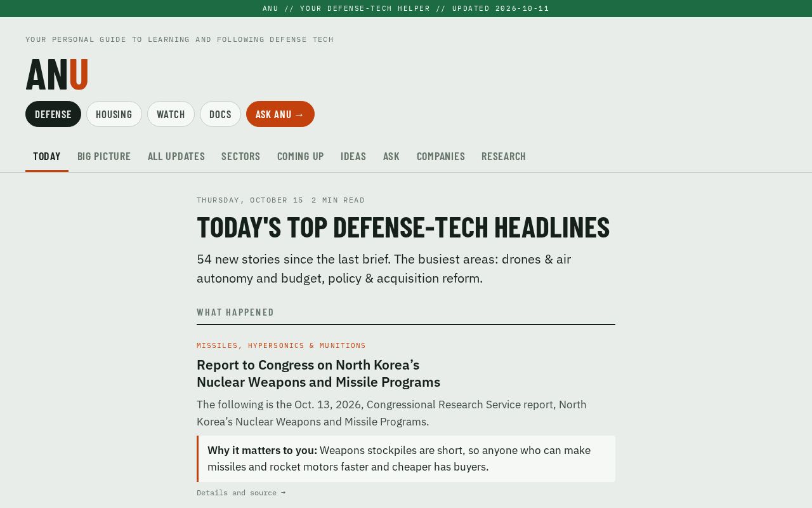
Task: Open the North Korea report headline
Action: point(318,373)
